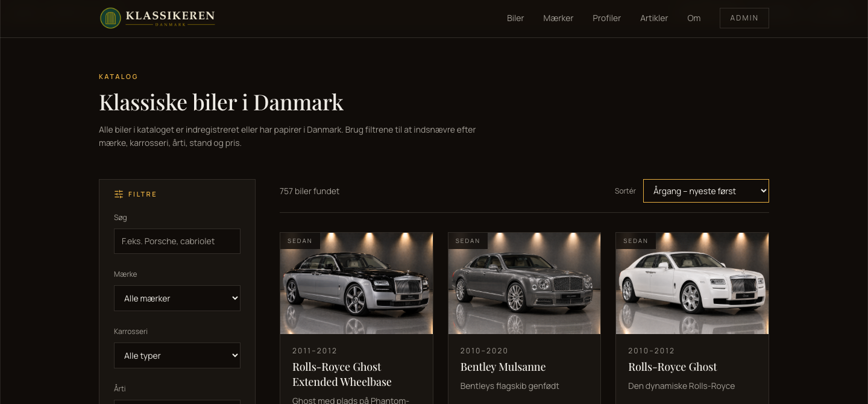Click the 2011–2012 year range text

[315, 351]
